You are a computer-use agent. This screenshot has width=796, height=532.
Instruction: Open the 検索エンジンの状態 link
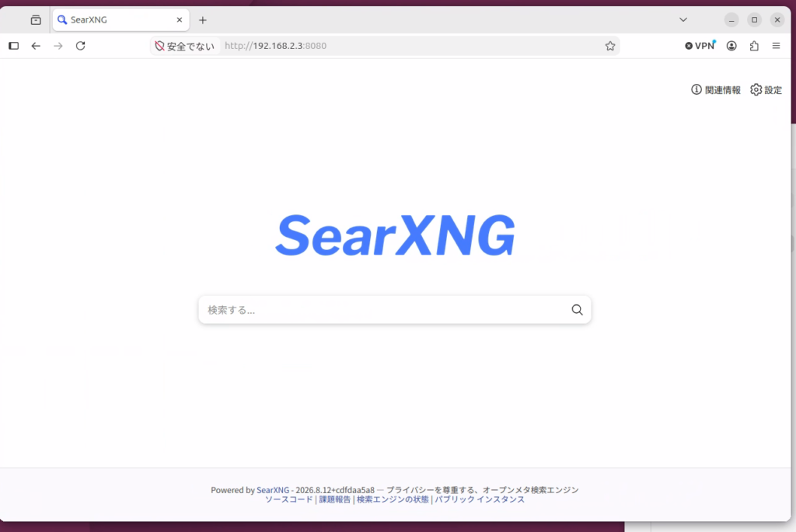(393, 499)
